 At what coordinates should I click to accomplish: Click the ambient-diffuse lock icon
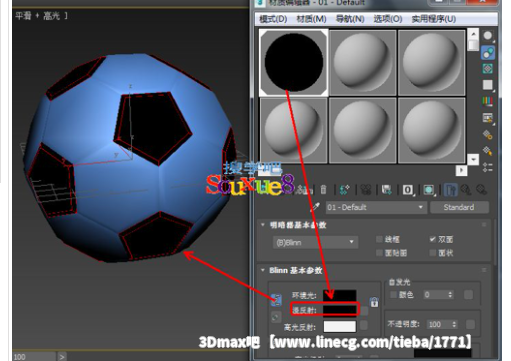click(374, 302)
